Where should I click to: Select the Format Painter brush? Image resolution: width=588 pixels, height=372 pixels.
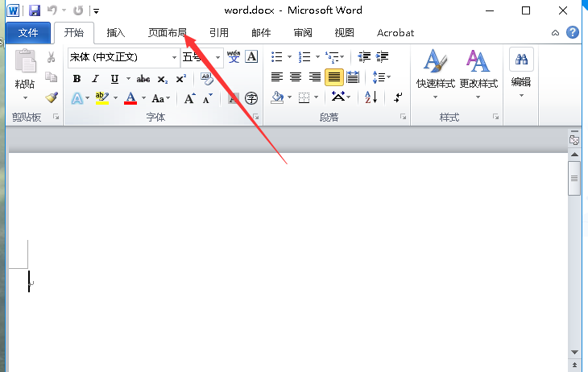click(x=52, y=97)
